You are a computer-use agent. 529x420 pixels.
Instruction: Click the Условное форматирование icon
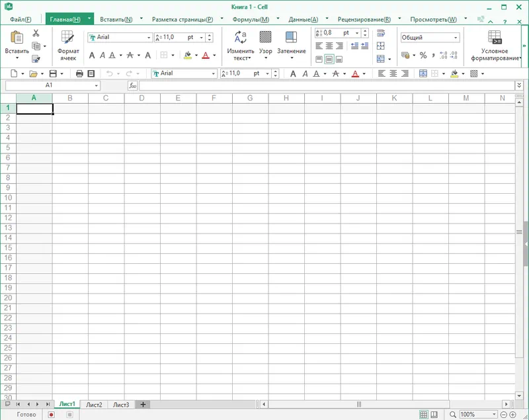[x=494, y=45]
